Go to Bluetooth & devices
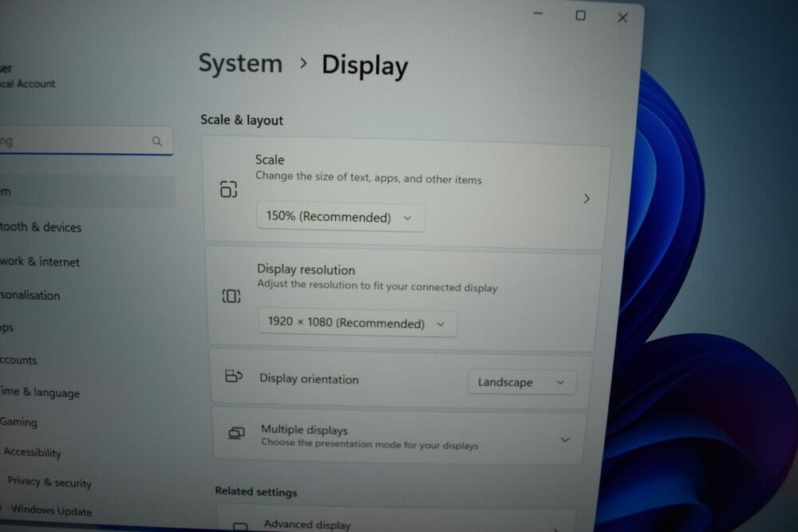798x532 pixels. (41, 227)
